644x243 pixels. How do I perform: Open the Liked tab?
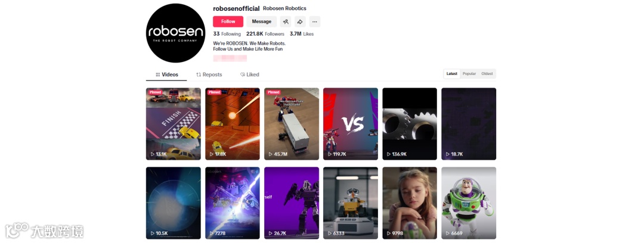click(x=250, y=74)
